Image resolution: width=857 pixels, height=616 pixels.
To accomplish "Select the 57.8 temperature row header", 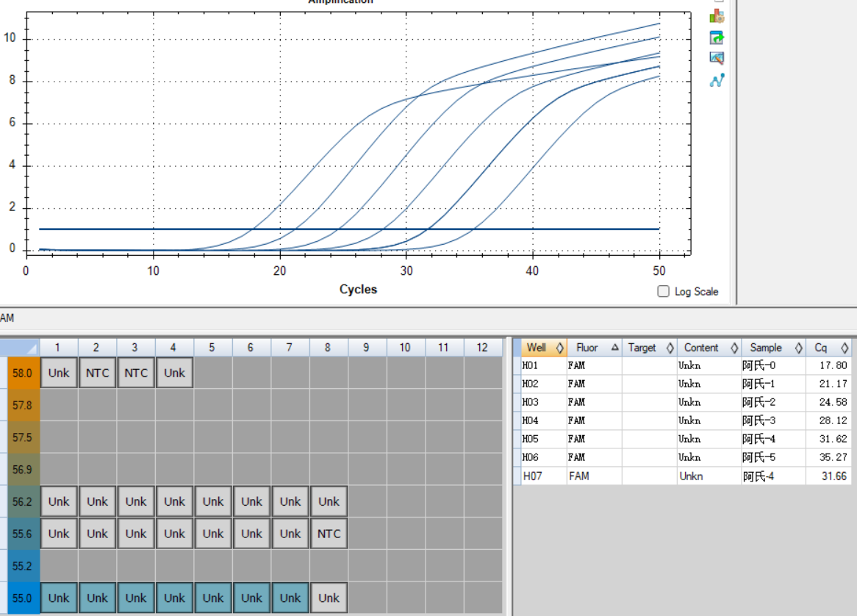I will [x=23, y=405].
